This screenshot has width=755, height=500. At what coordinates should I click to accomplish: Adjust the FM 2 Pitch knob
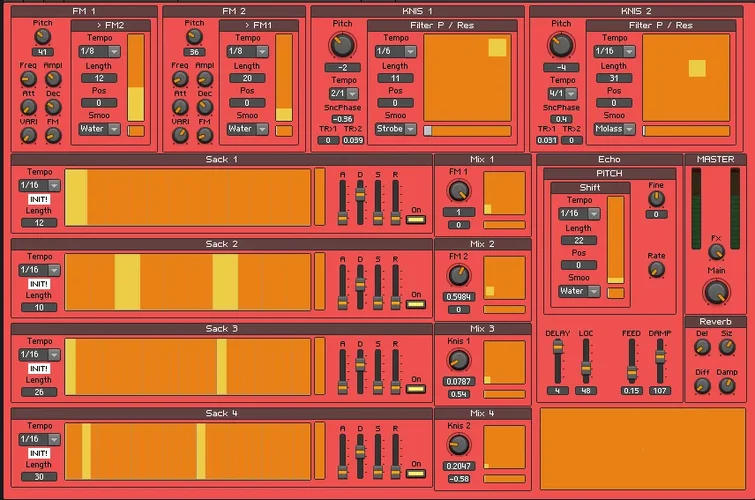pos(194,36)
